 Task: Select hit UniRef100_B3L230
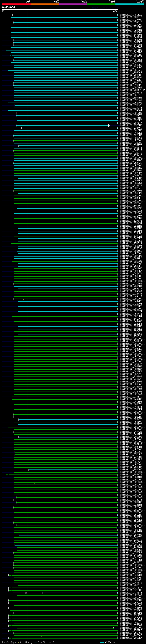click(x=131, y=261)
